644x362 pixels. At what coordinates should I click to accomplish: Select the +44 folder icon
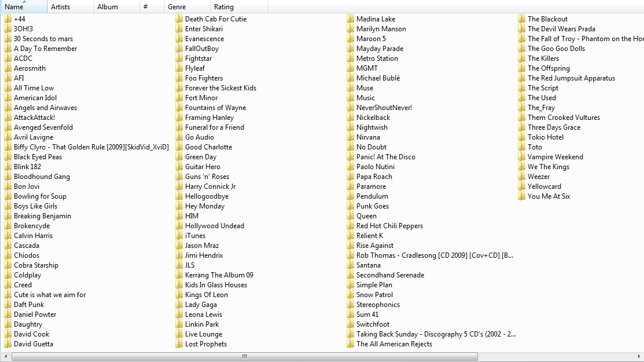point(8,19)
